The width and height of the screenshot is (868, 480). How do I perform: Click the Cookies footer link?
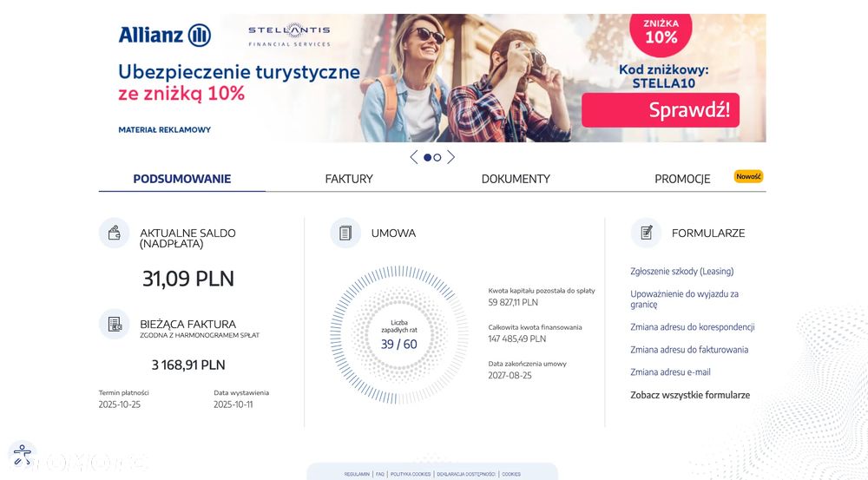[x=511, y=475]
